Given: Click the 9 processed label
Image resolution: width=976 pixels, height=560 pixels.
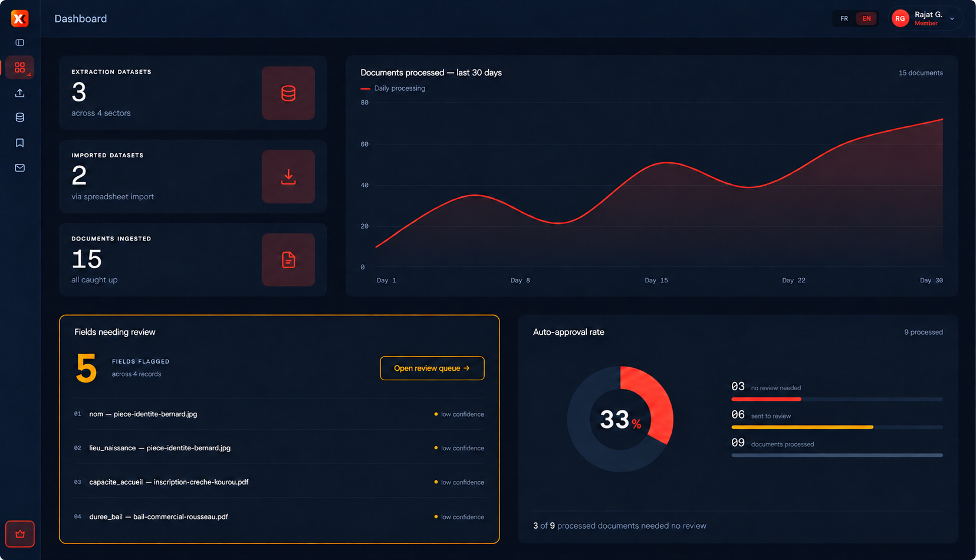Looking at the screenshot, I should pos(924,332).
